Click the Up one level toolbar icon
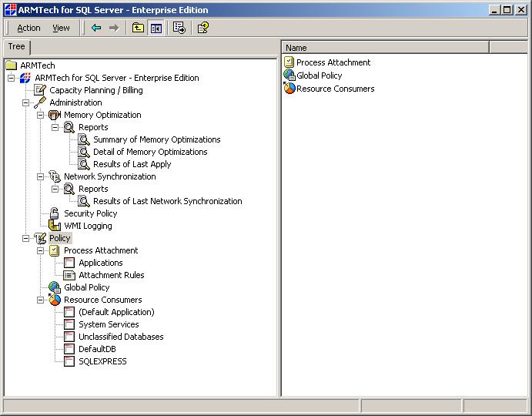The width and height of the screenshot is (532, 416). pos(138,28)
